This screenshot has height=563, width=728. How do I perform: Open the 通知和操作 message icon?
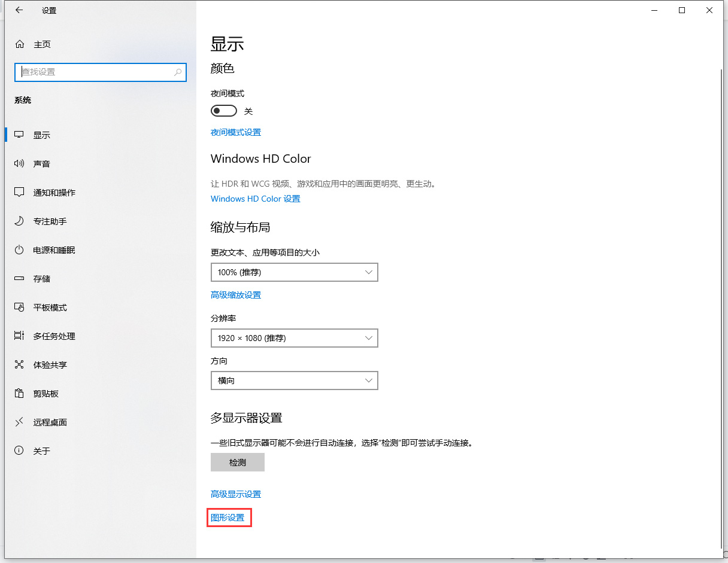[20, 193]
